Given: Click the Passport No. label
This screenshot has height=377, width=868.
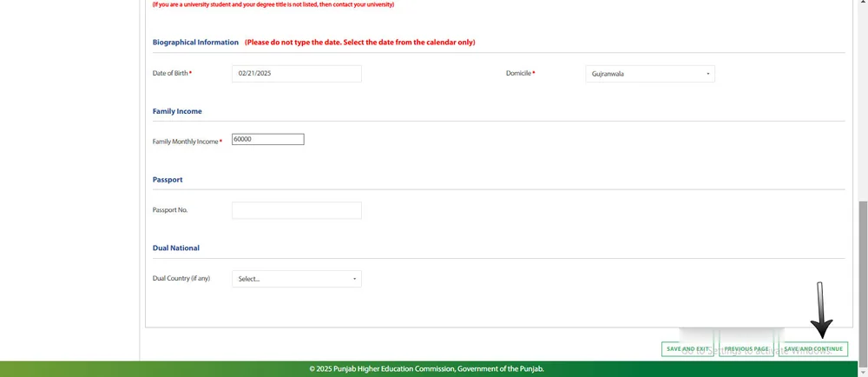Looking at the screenshot, I should click(x=170, y=210).
